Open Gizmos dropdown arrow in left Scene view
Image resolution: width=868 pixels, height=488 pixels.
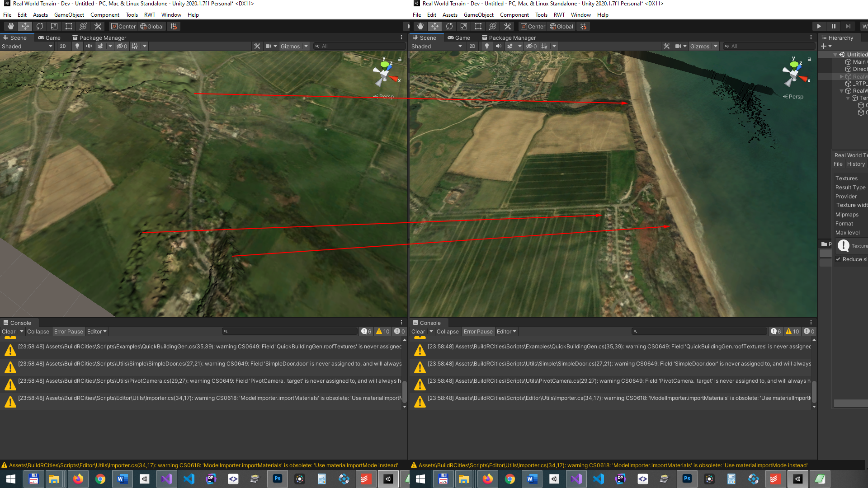click(306, 46)
